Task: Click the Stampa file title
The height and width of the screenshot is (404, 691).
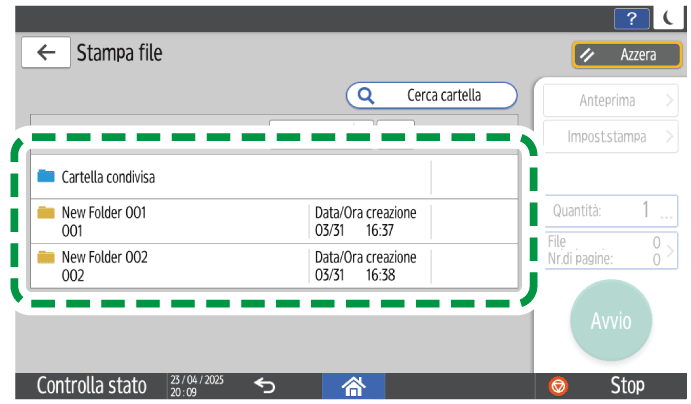Action: [119, 53]
